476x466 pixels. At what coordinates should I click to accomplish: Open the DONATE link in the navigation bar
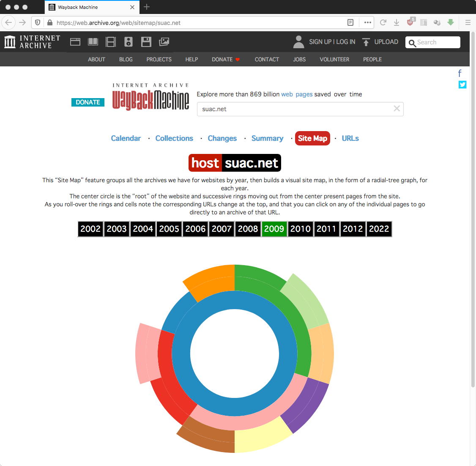coord(226,60)
